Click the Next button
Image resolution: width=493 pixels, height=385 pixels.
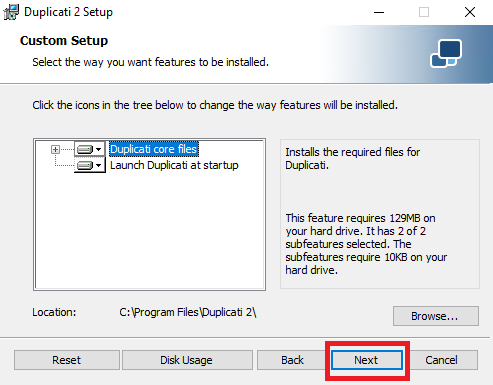tap(367, 360)
